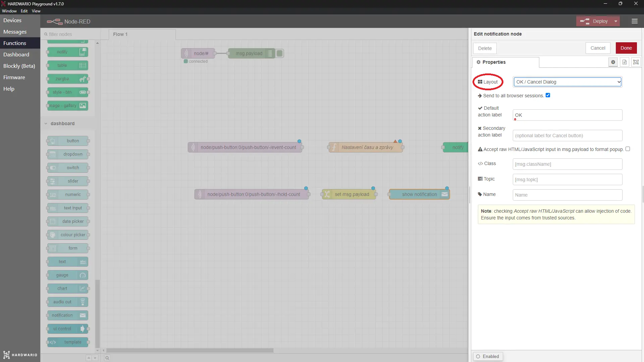The image size is (644, 362).
Task: Select the button dashboard node
Action: (x=68, y=141)
